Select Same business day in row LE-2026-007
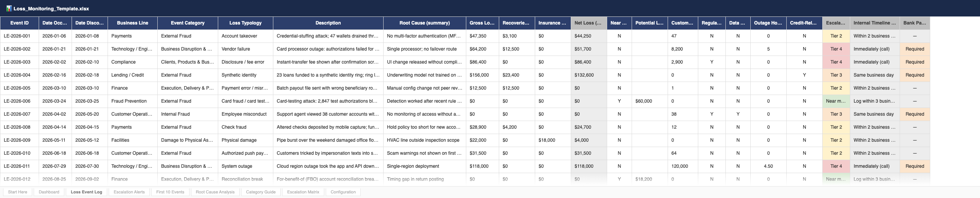Screen dimensions: 980x198 [x=875, y=114]
